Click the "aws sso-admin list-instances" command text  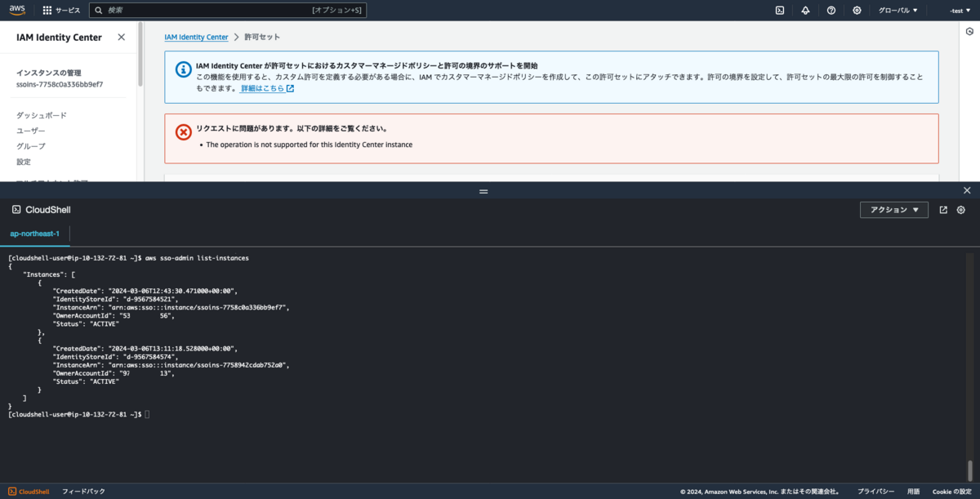(x=197, y=258)
